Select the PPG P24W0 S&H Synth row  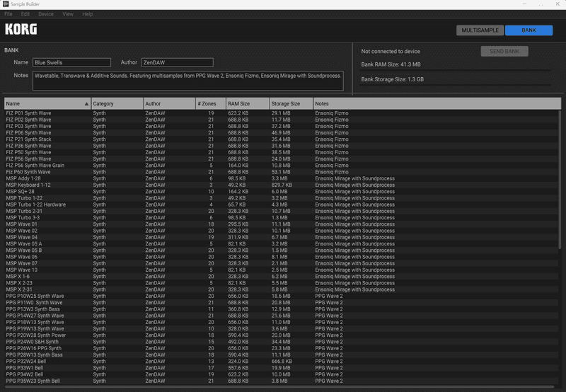[281, 342]
